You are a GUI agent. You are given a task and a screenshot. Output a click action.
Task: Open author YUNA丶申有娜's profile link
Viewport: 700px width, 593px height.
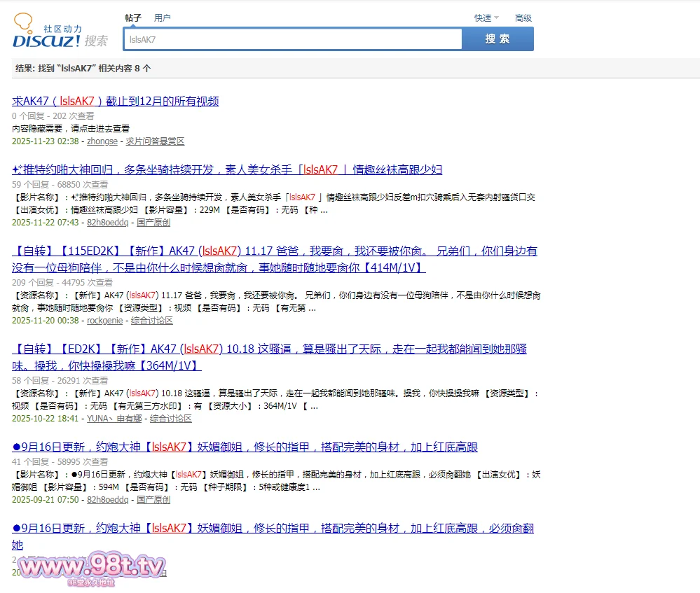point(114,419)
